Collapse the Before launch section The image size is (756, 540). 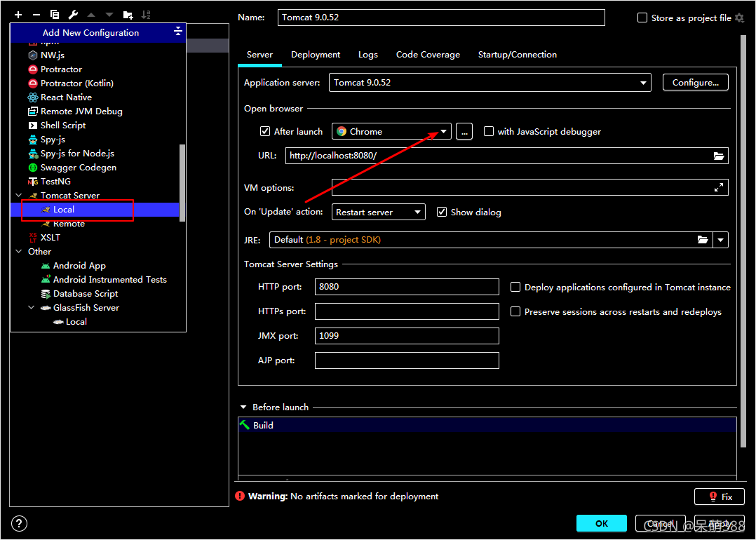click(x=243, y=407)
